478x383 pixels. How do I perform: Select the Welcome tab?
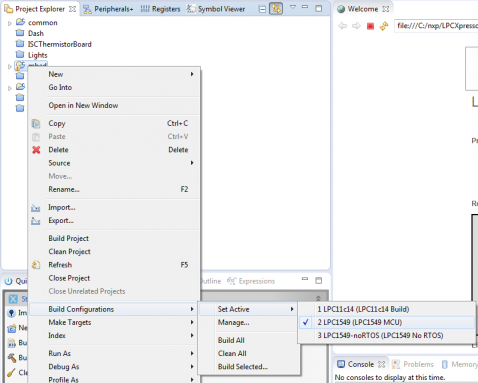pos(363,9)
